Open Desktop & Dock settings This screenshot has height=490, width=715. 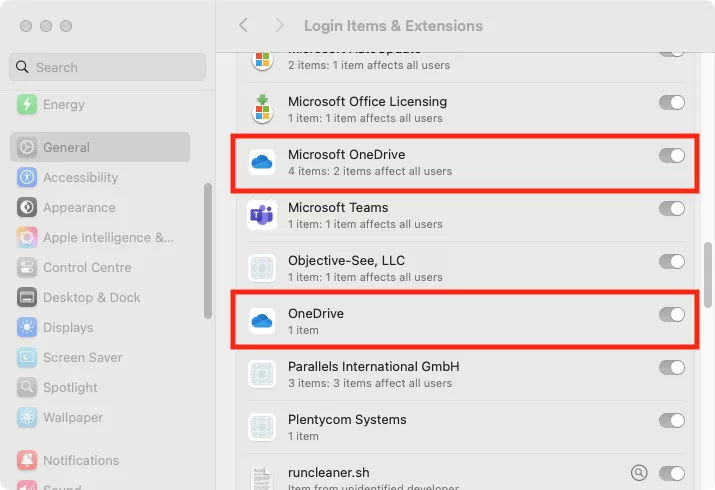(x=91, y=297)
